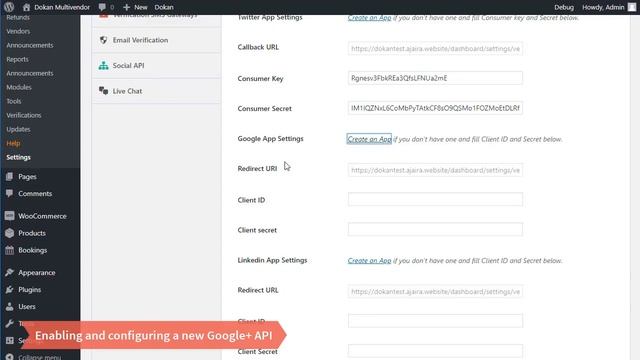
Task: Open the Help submenu item
Action: [x=13, y=143]
